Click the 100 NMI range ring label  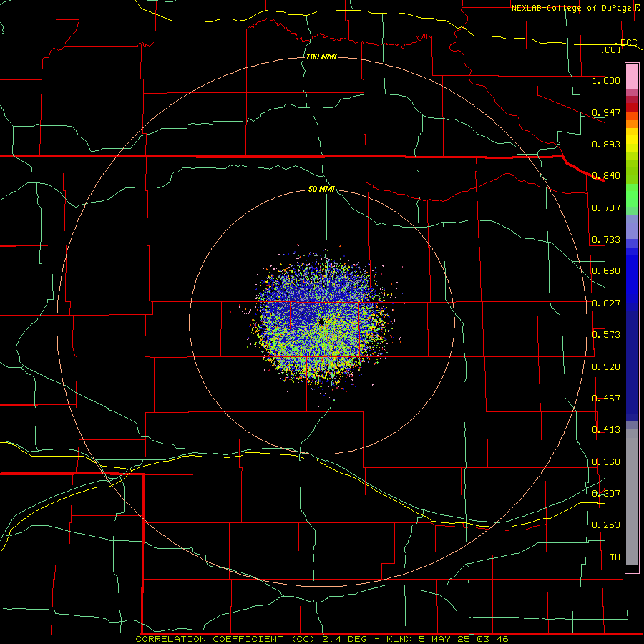321,57
